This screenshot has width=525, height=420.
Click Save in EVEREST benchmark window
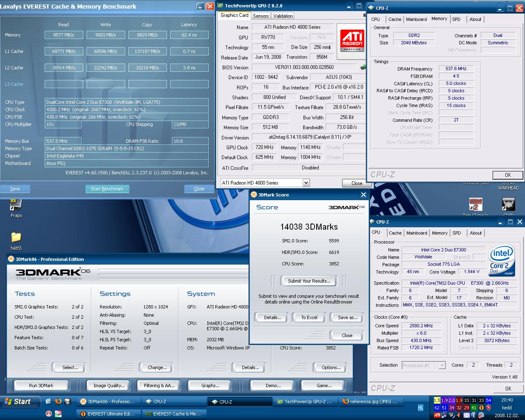tap(15, 189)
